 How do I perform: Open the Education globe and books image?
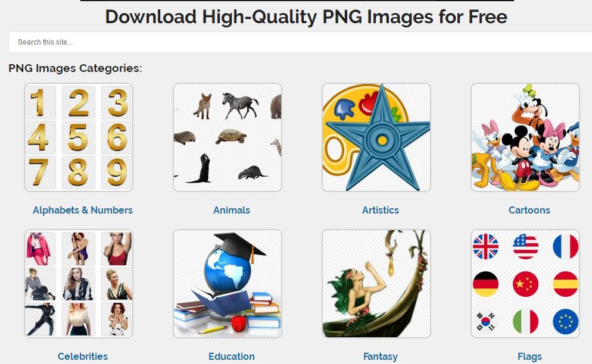coord(228,284)
